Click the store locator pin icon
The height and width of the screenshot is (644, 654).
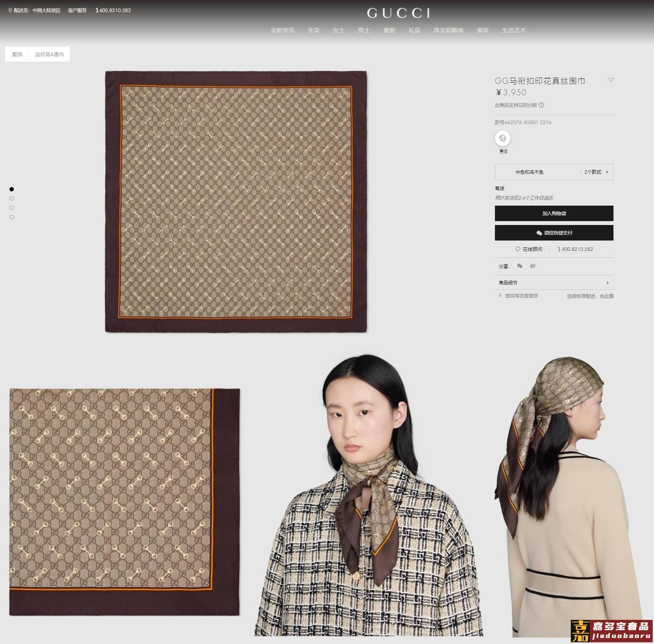click(x=500, y=296)
